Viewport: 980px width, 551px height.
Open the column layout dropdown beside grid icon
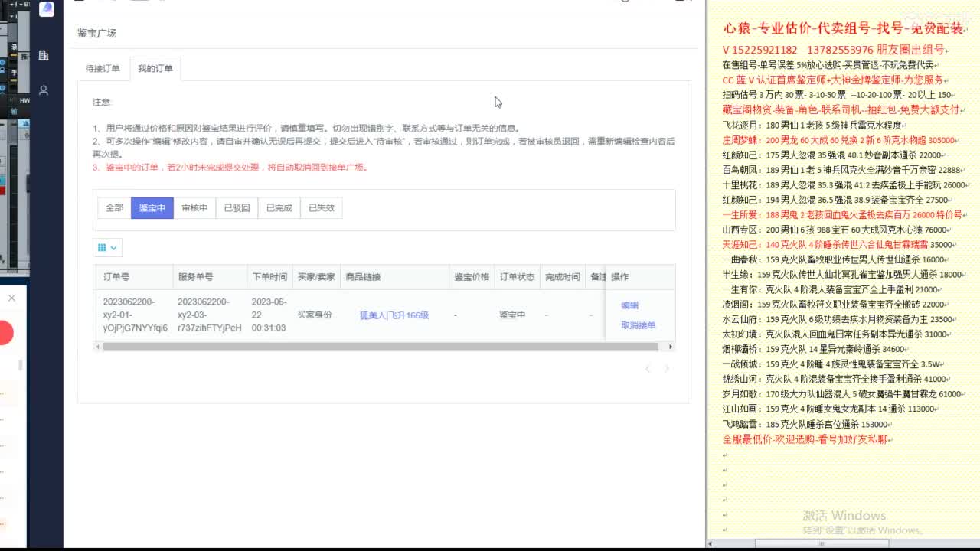113,248
